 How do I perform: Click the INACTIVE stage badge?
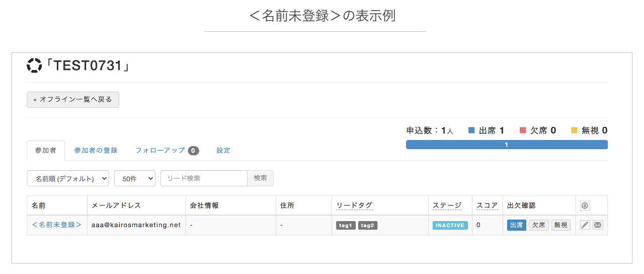450,226
